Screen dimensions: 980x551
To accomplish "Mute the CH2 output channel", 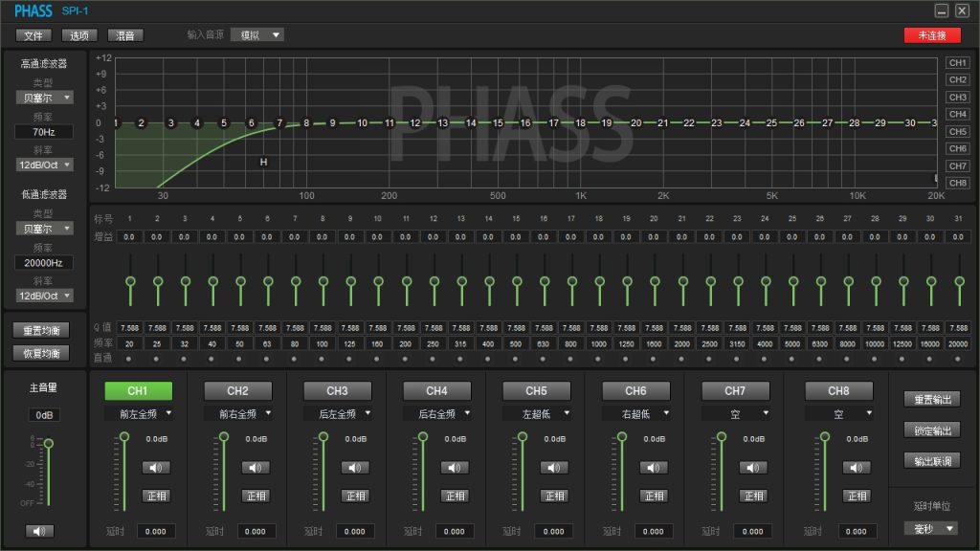I will point(256,467).
